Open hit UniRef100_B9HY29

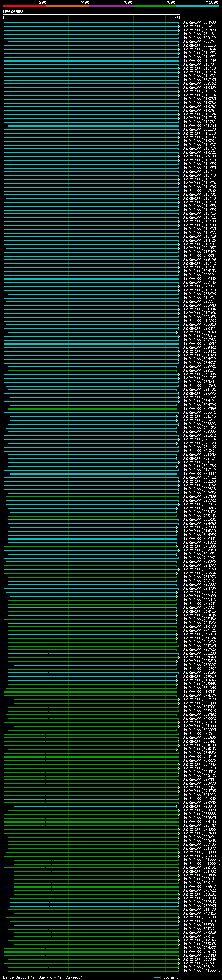199,359
